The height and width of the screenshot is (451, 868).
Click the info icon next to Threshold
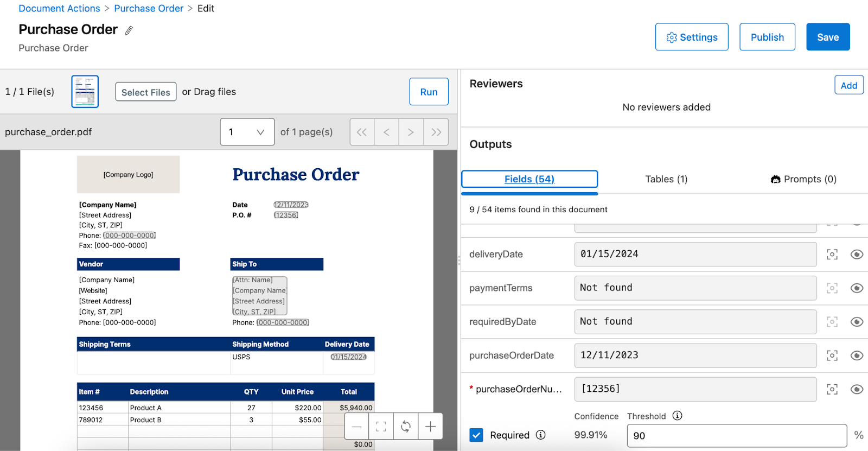pos(677,416)
